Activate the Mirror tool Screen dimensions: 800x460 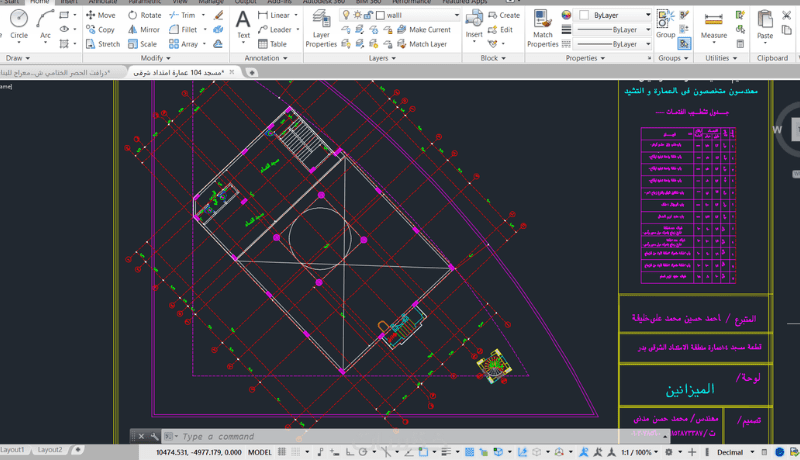coord(144,30)
